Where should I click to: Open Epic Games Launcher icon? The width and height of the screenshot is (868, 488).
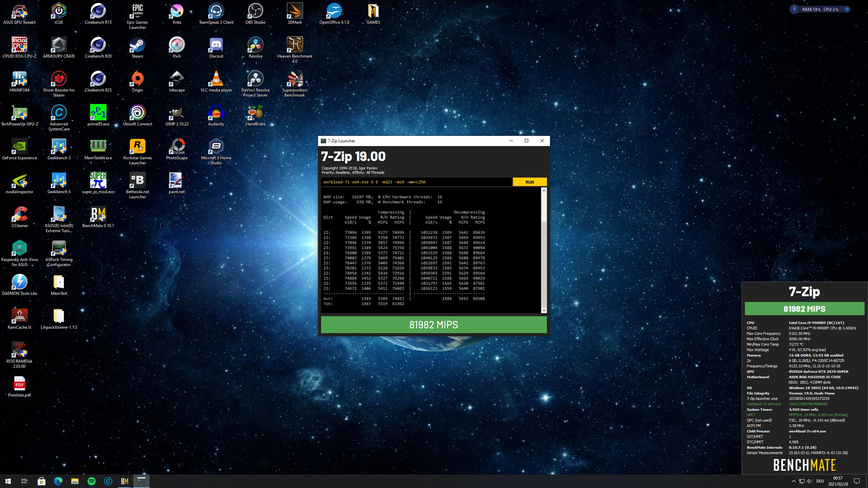click(137, 17)
